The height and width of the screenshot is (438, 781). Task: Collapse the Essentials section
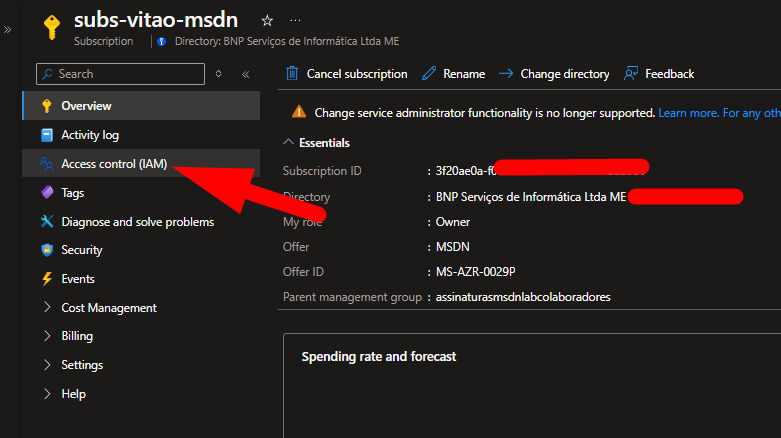(290, 143)
